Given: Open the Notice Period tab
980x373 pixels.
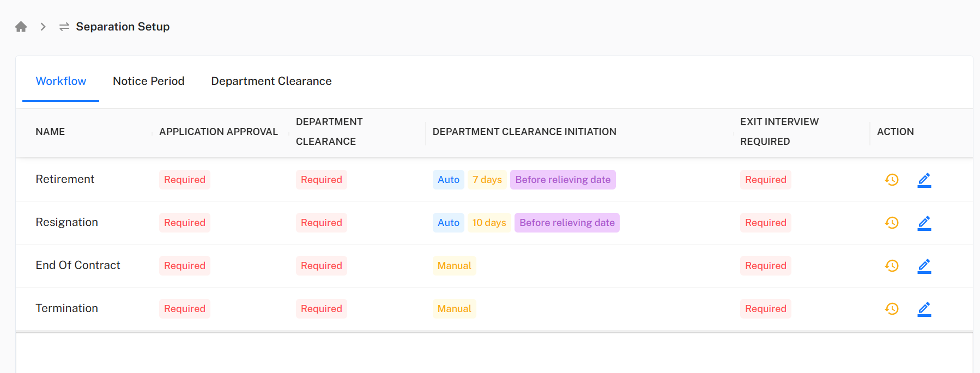Looking at the screenshot, I should 149,81.
